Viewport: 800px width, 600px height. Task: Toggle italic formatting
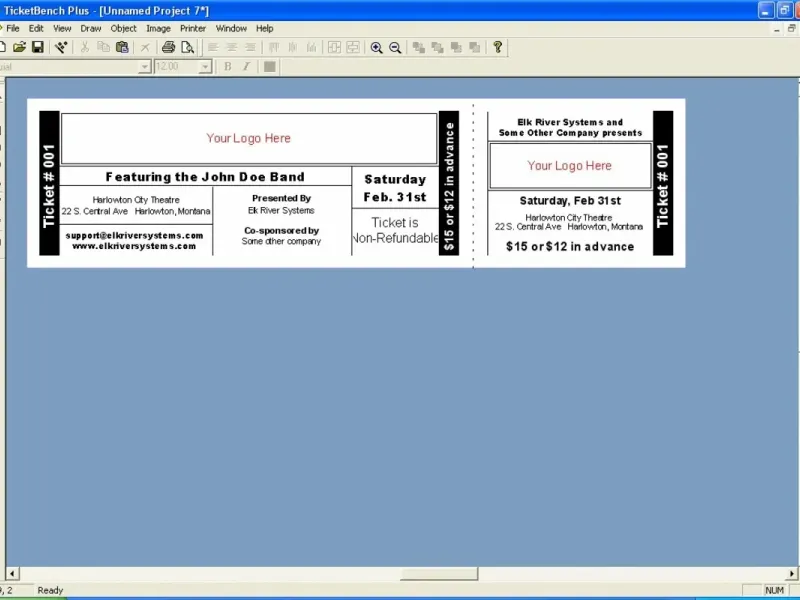click(246, 66)
